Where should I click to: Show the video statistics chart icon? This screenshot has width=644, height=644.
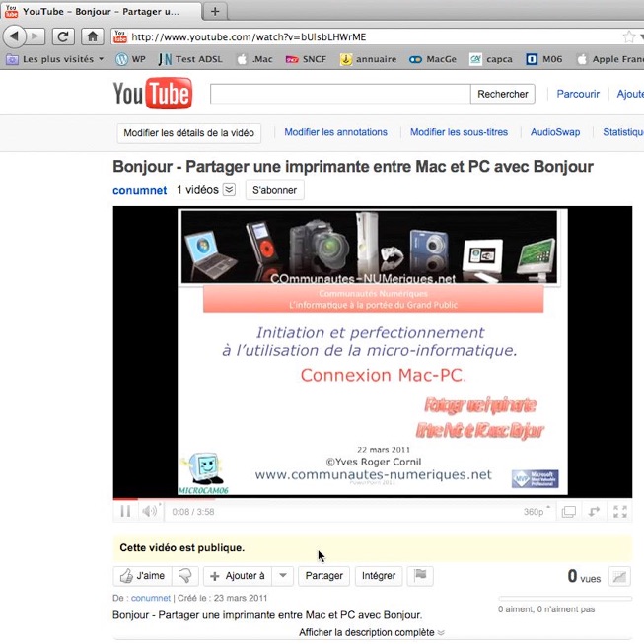pyautogui.click(x=619, y=577)
